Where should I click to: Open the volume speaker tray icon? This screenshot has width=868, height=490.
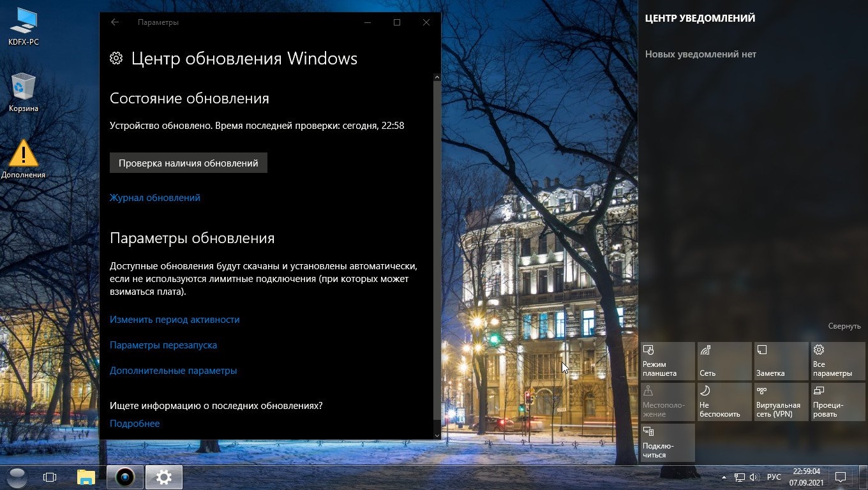coord(754,477)
